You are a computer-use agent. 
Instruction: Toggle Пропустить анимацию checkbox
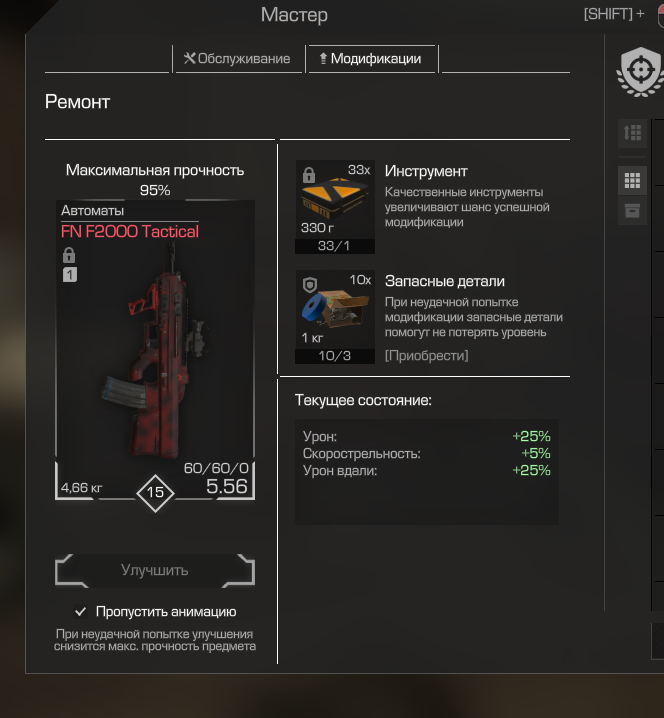(x=81, y=611)
